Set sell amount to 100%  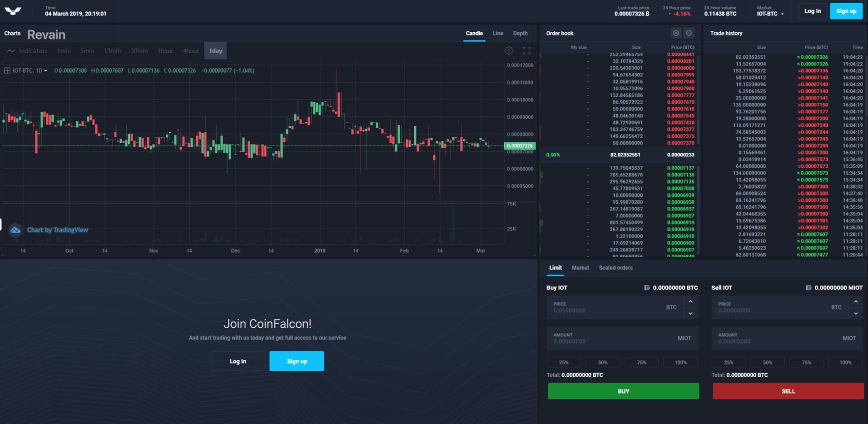(x=845, y=362)
